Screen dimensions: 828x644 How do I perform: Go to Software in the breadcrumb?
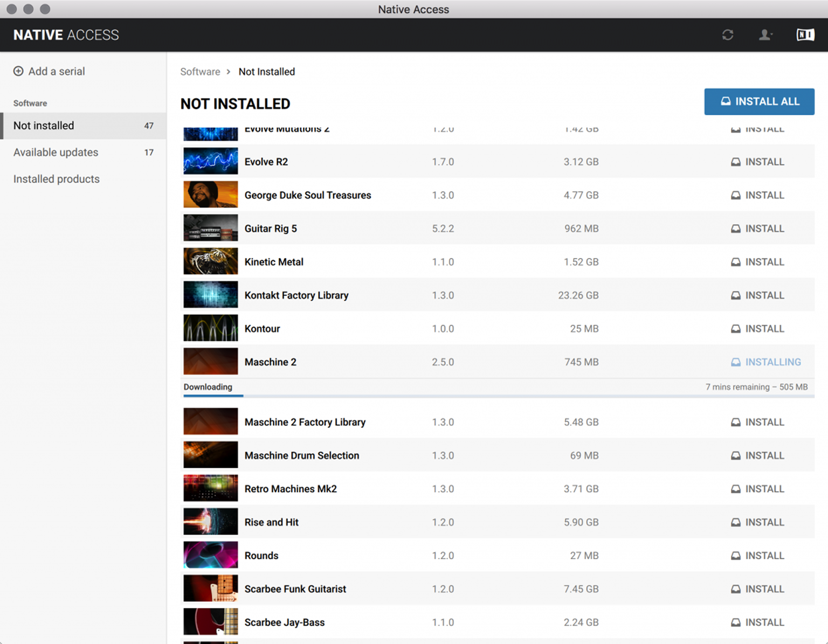coord(200,72)
